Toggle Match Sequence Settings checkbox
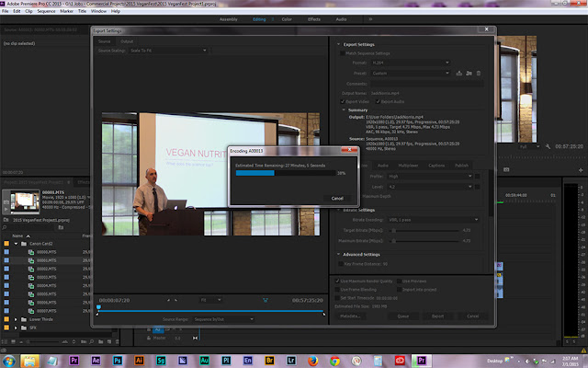Viewport: 588px width, 368px height. [342, 53]
